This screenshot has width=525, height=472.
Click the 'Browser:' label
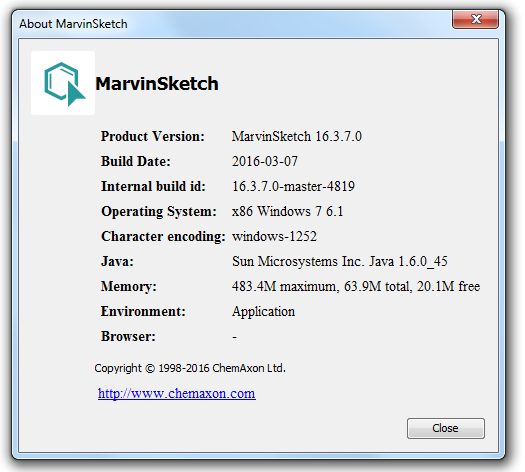(x=129, y=337)
